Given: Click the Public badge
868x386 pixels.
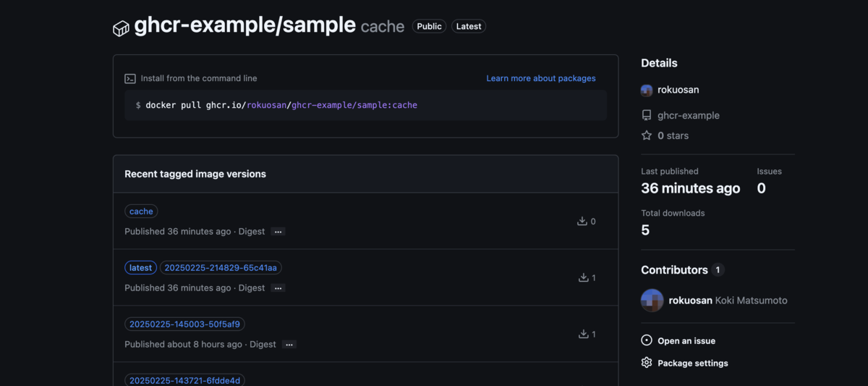Looking at the screenshot, I should 429,26.
